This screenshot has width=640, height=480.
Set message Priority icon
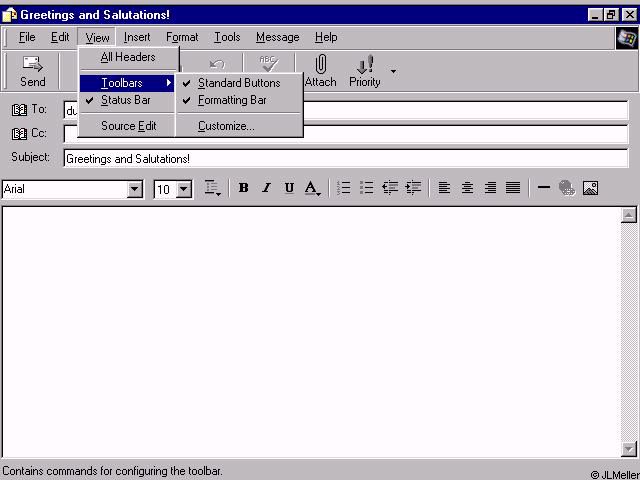(x=364, y=71)
